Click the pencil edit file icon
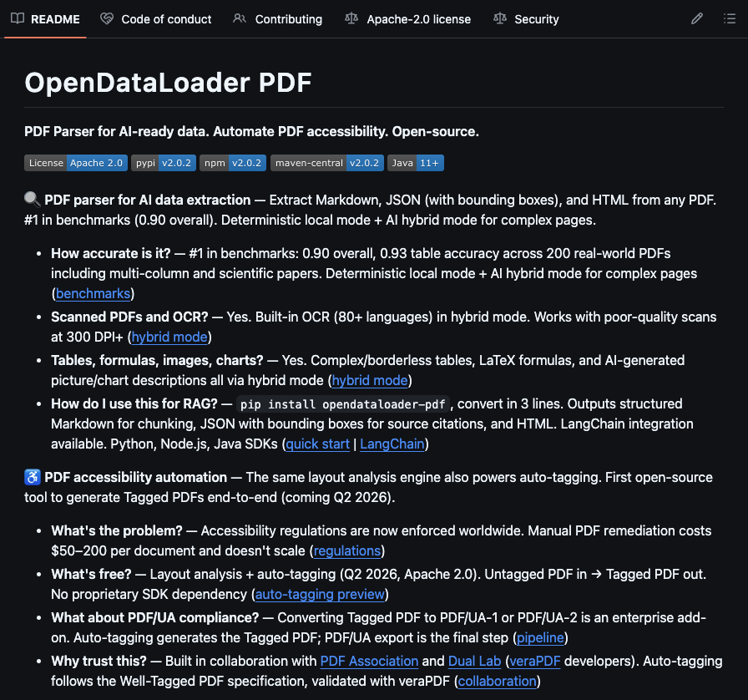 (697, 18)
